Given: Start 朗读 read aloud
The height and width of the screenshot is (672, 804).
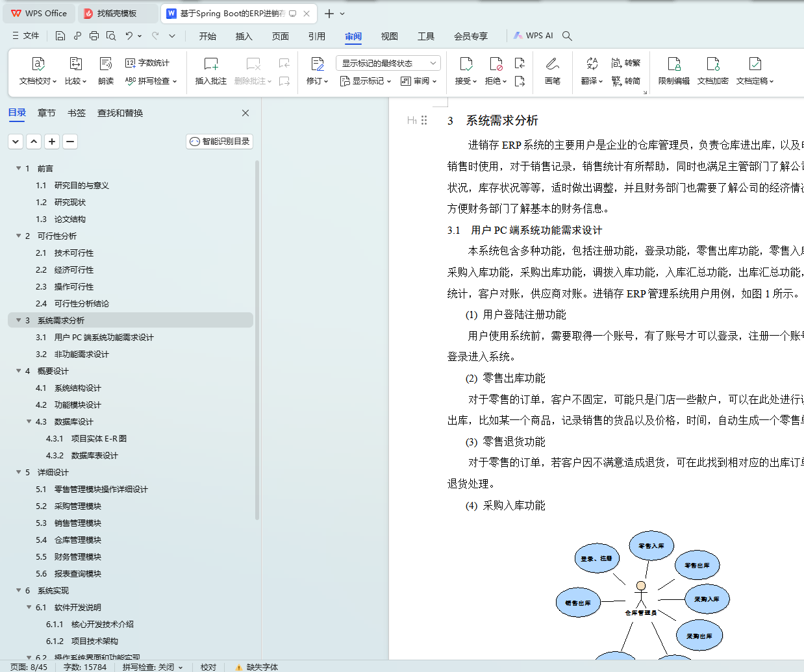Looking at the screenshot, I should (106, 71).
